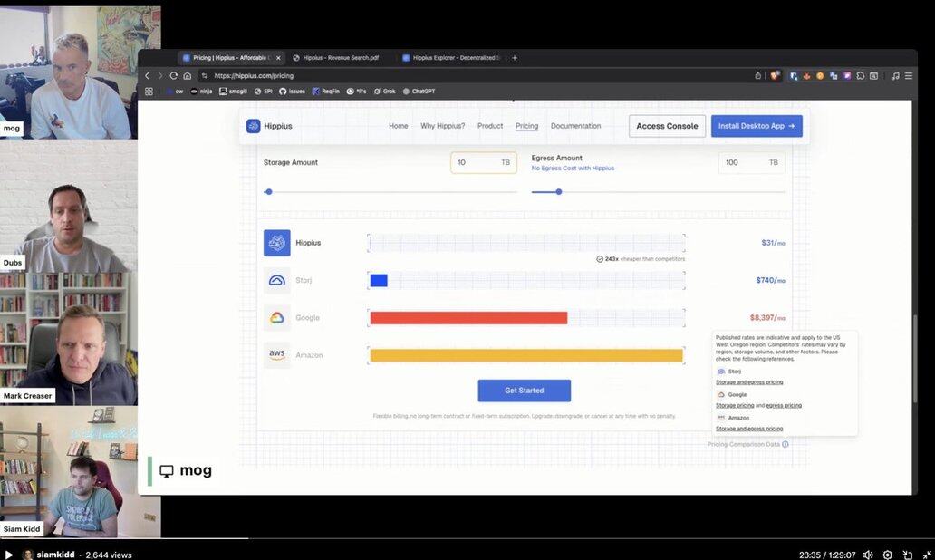
Task: Open the Home nav item
Action: 399,126
